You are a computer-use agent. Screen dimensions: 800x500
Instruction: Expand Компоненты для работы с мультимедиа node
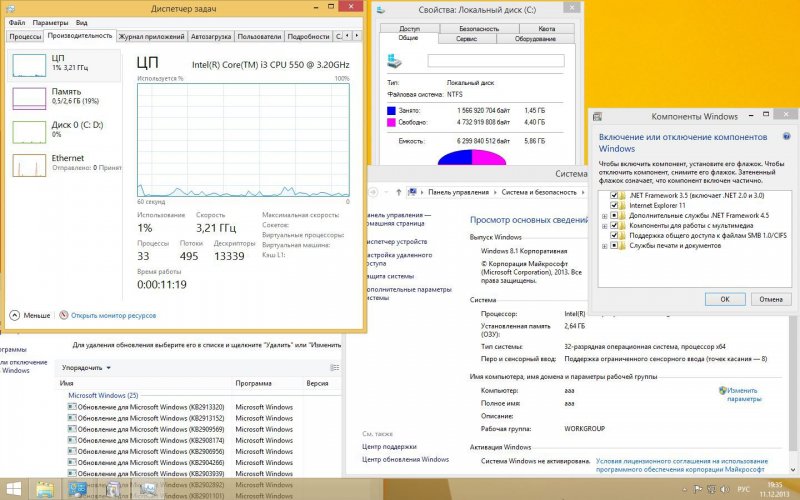pos(605,226)
